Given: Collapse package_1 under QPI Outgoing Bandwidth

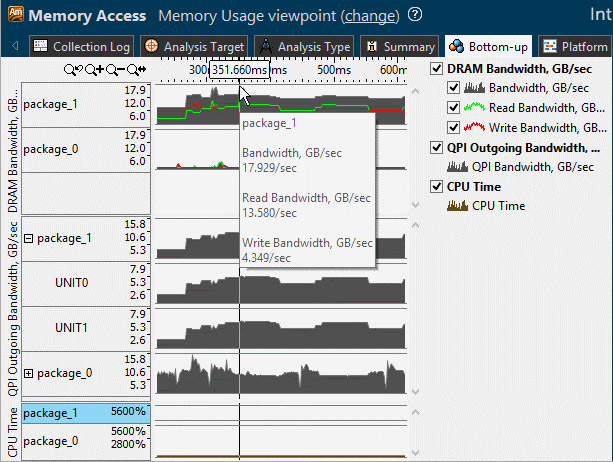Looking at the screenshot, I should (x=28, y=238).
